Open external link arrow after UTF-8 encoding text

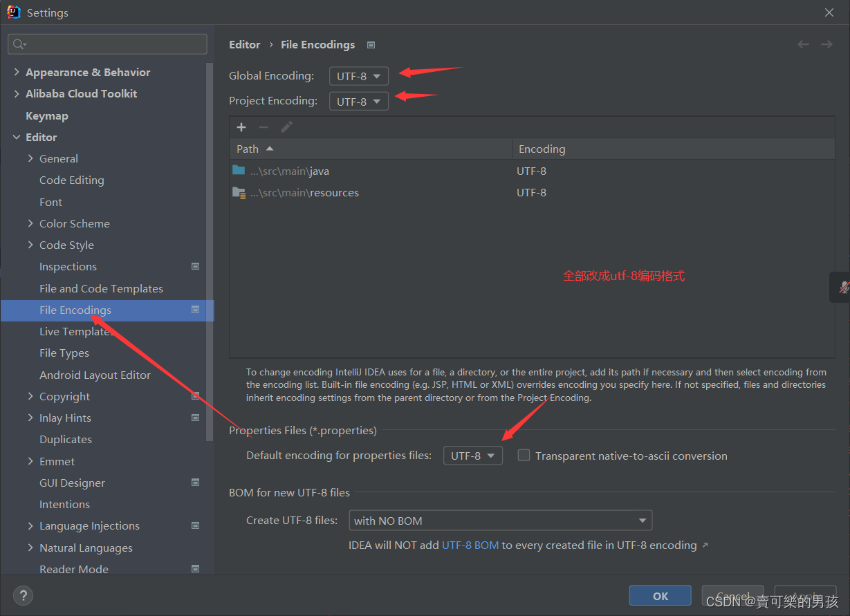coord(705,545)
